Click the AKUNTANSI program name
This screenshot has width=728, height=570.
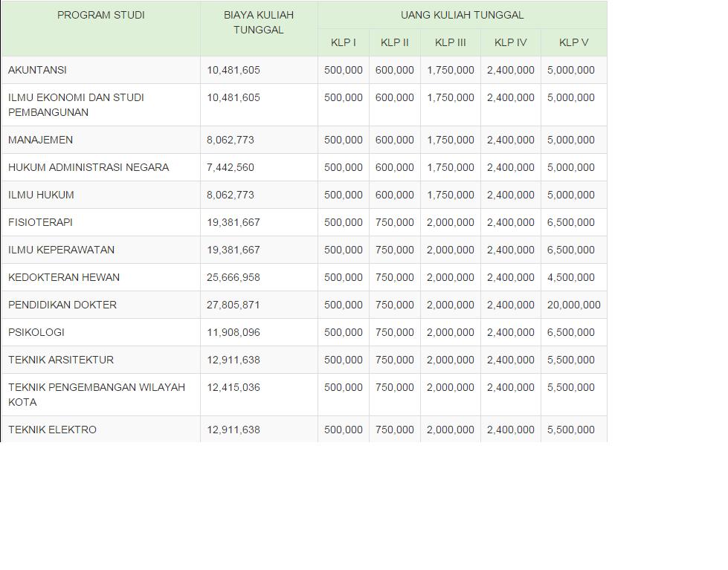37,70
